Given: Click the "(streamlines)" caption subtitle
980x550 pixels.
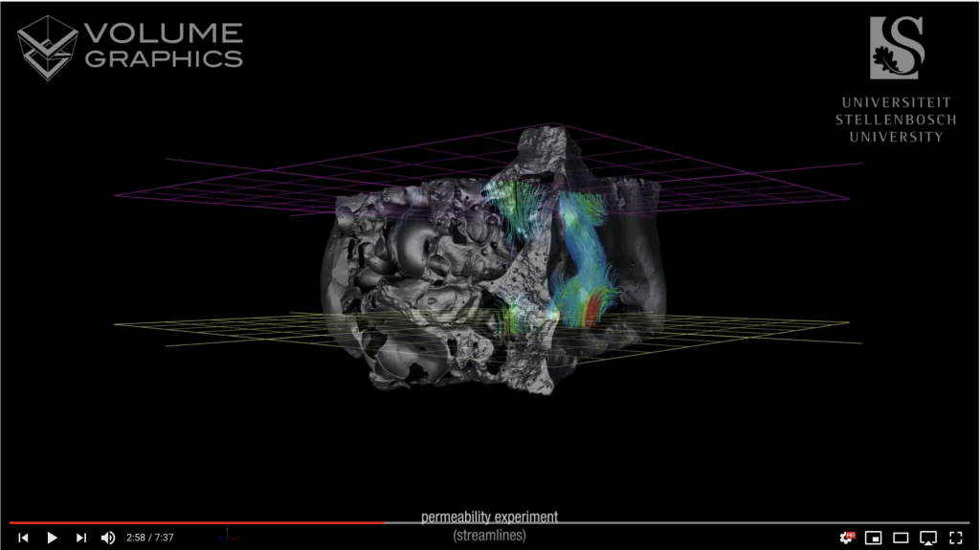Looking at the screenshot, I should [x=489, y=536].
